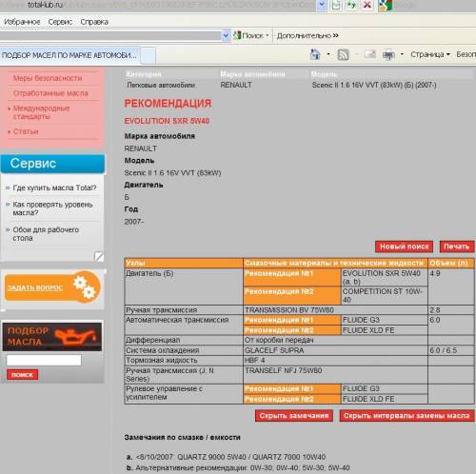Click the ЗАДАТЬ ВОПРОС orange banner link

click(x=35, y=287)
